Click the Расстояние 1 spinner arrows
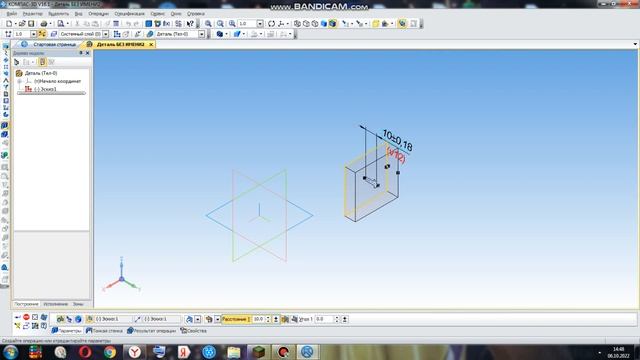640x360 pixels. pos(268,319)
